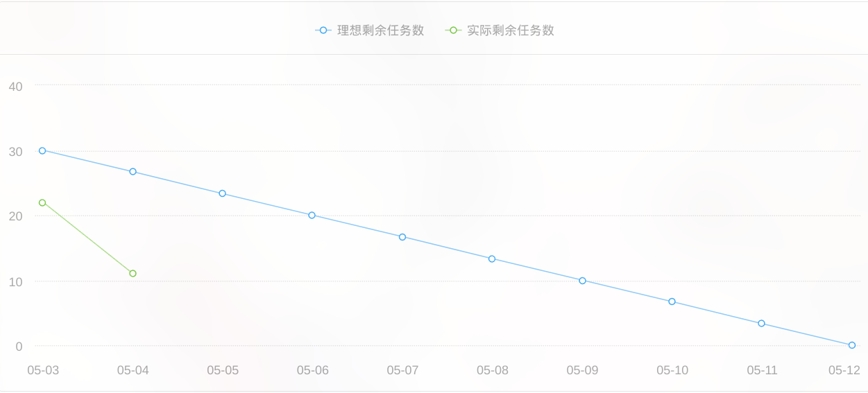Image resolution: width=868 pixels, height=393 pixels.
Task: Select the final blue point on 05-12
Action: pos(852,345)
